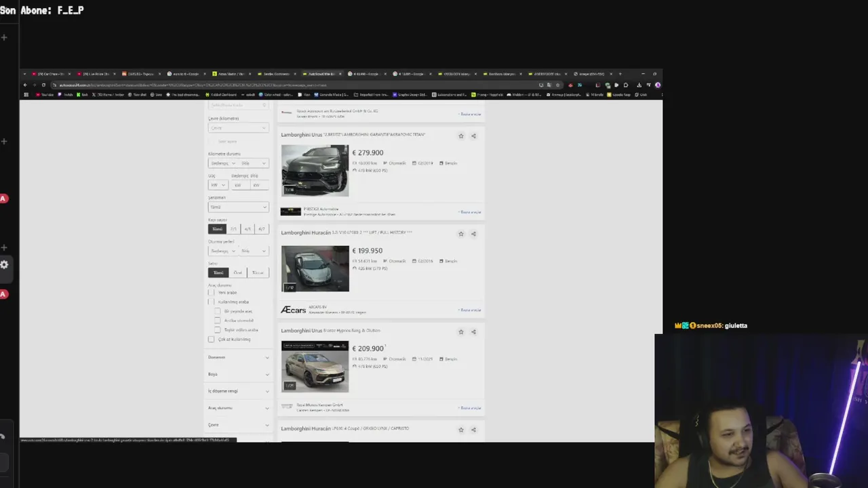Select the Tüccar seller option
868x488 pixels.
pos(258,272)
